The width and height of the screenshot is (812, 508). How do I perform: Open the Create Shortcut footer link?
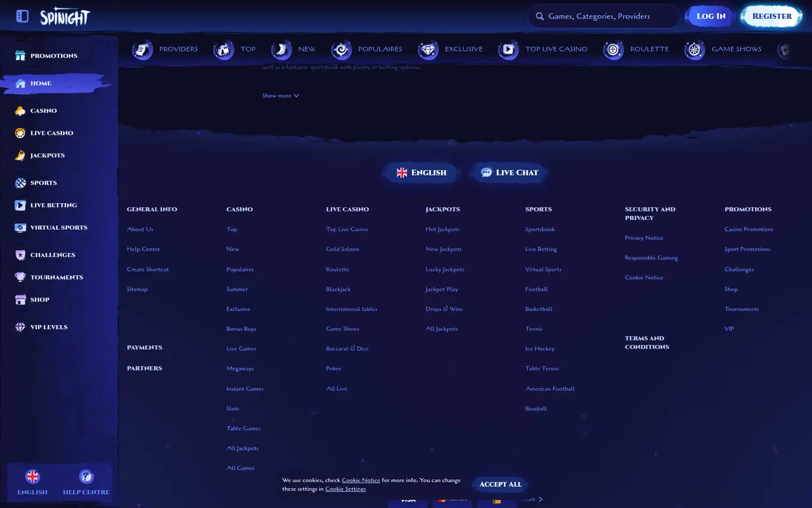[148, 269]
